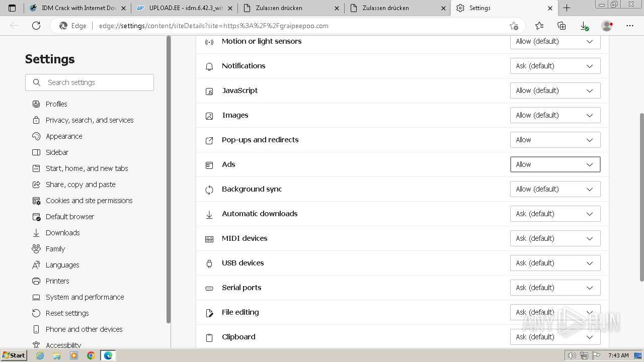Viewport: 644px width, 362px height.
Task: Close the UPLOAD.EE tab
Action: (x=229, y=8)
